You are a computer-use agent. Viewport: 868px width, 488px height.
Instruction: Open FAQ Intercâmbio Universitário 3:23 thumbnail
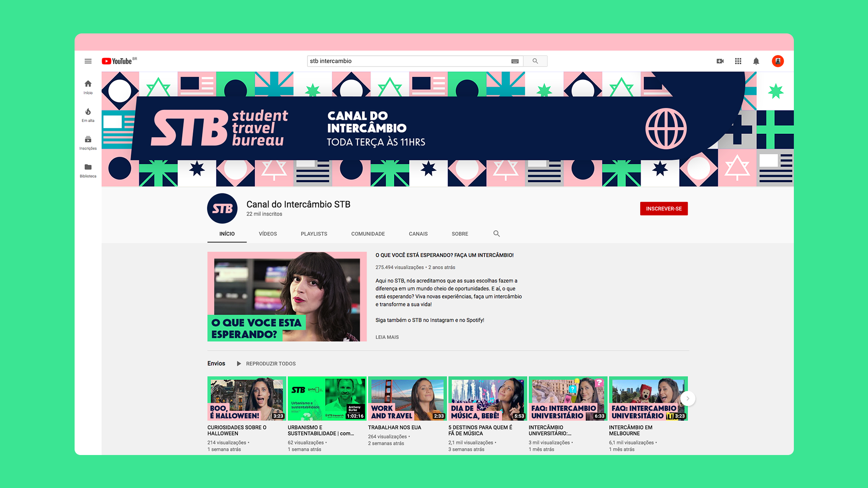648,399
